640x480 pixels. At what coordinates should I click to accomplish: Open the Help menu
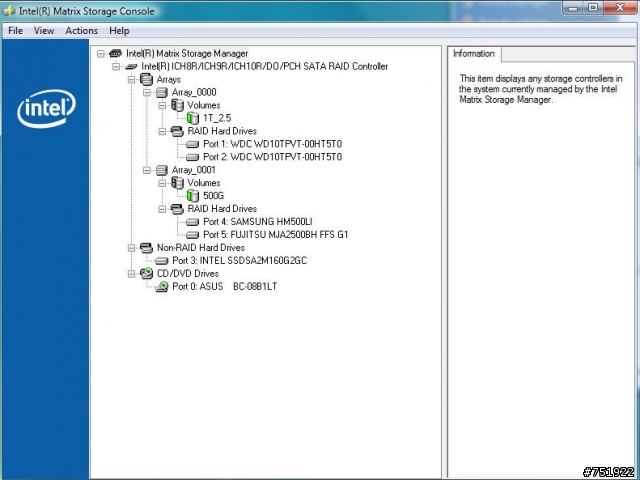click(x=119, y=31)
